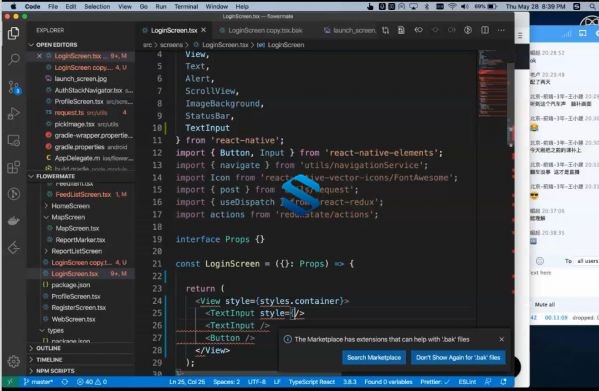Open Run and Debug view
Image resolution: width=599 pixels, height=391 pixels.
coord(14,113)
